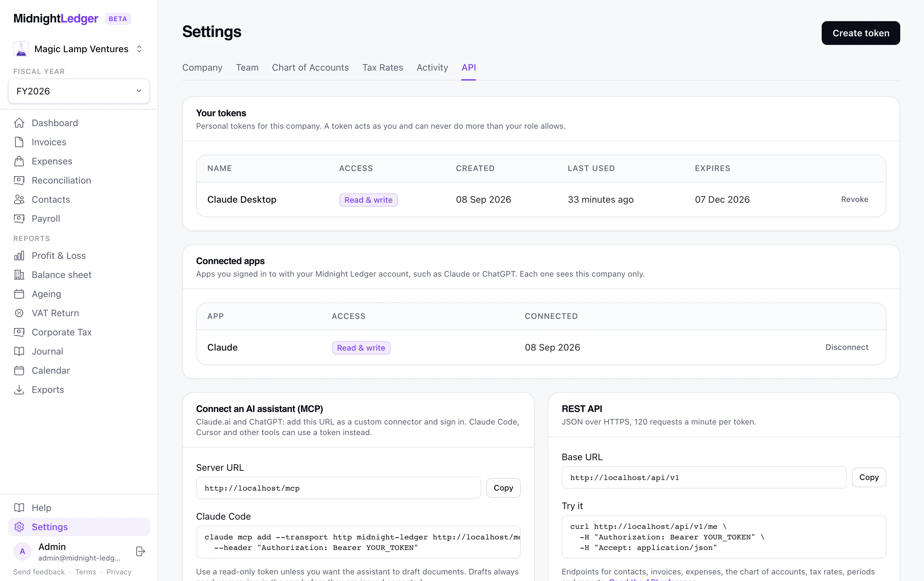The height and width of the screenshot is (581, 924).
Task: Click the Magic Lamp Ventures company logo
Action: (x=21, y=49)
